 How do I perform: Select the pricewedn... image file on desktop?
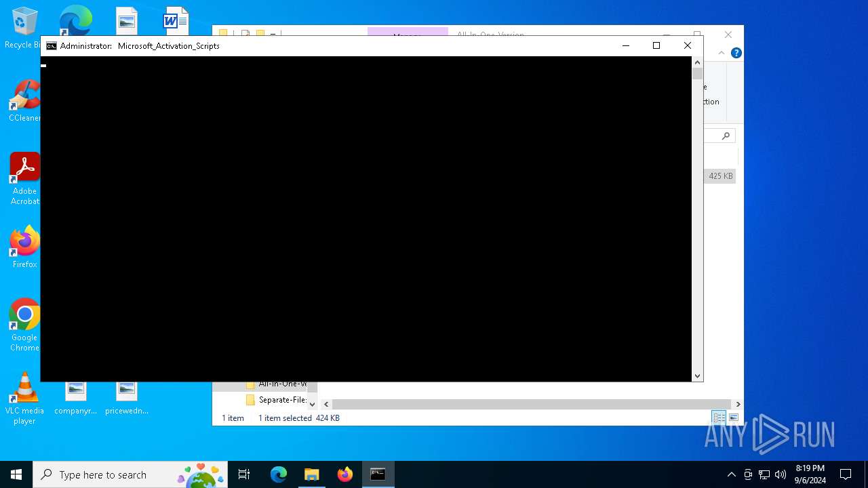(x=127, y=399)
